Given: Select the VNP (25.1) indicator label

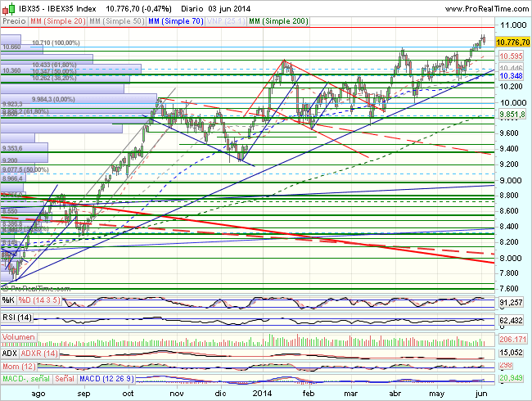Looking at the screenshot, I should (x=223, y=21).
